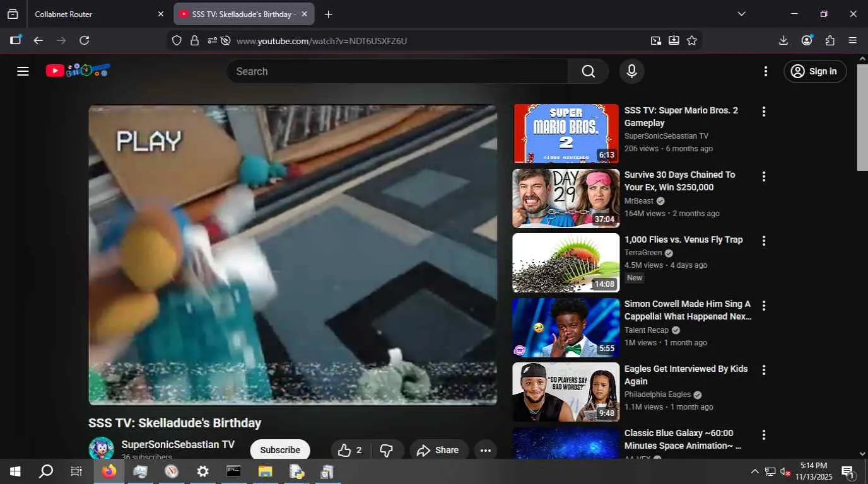This screenshot has width=868, height=484.
Task: Click the autoplay blocked icon in address bar
Action: click(225, 40)
